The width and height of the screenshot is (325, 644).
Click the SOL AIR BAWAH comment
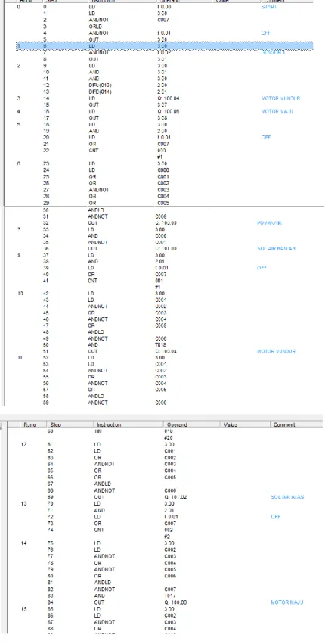point(276,249)
